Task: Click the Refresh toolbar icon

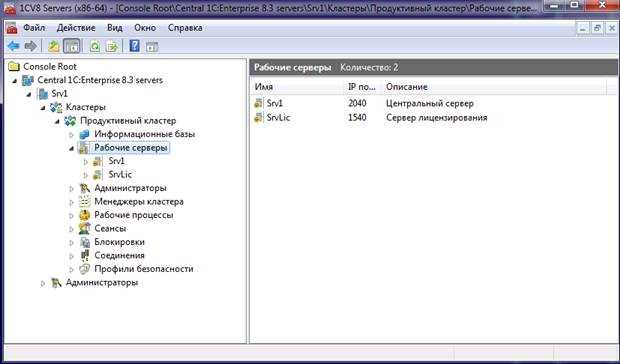Action: click(95, 47)
